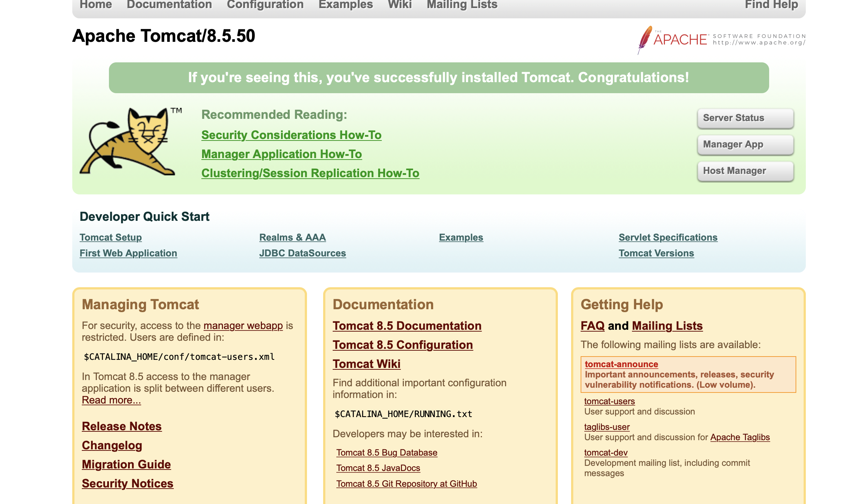Open the Realms & AAA link
Image resolution: width=859 pixels, height=504 pixels.
coord(292,237)
